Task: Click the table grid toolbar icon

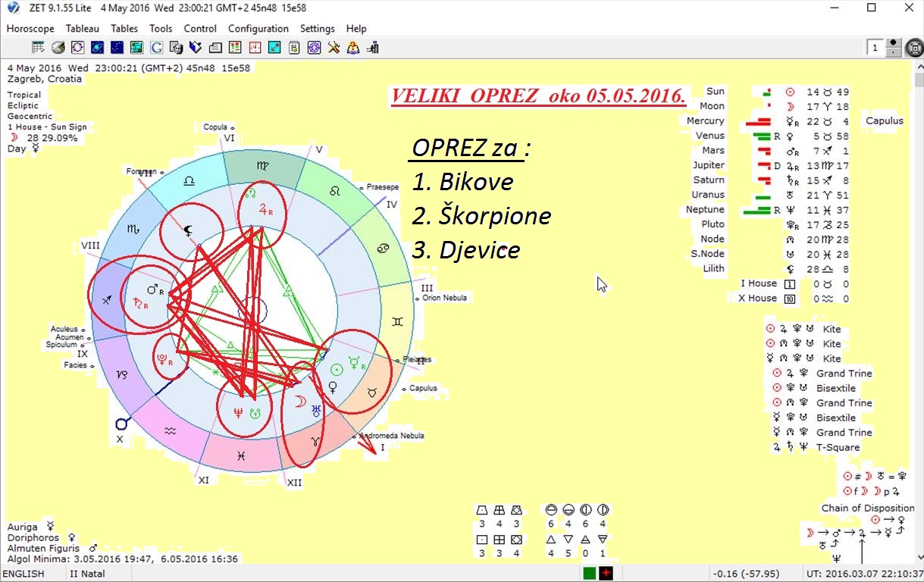Action: [38, 48]
